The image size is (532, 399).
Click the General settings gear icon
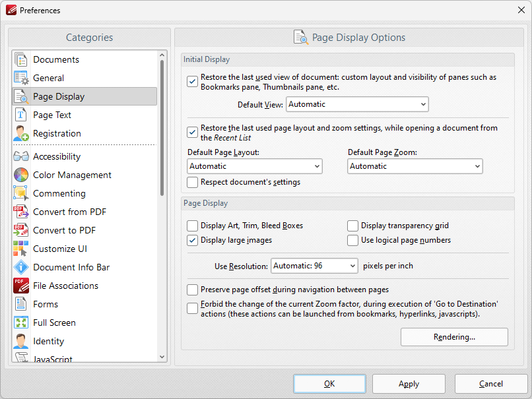coord(21,78)
